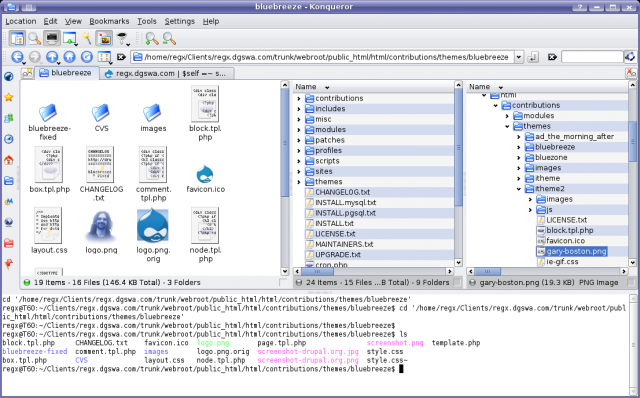
Task: Click the green active-view indicator beside 19 Items
Action: click(x=27, y=282)
